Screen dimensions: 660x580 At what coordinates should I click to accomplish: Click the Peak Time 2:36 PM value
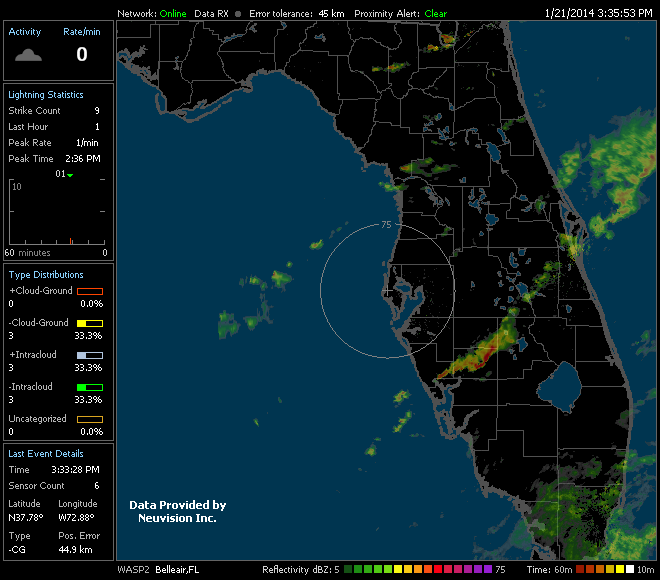click(83, 159)
